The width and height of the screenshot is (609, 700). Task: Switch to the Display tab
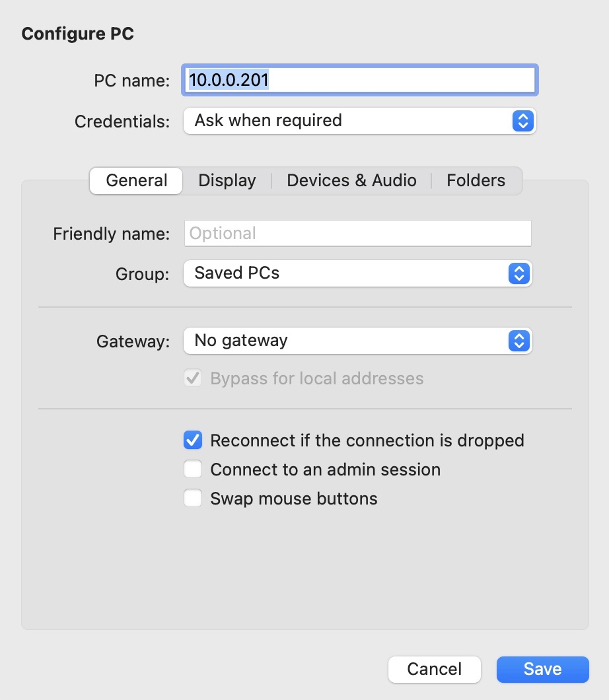(227, 181)
